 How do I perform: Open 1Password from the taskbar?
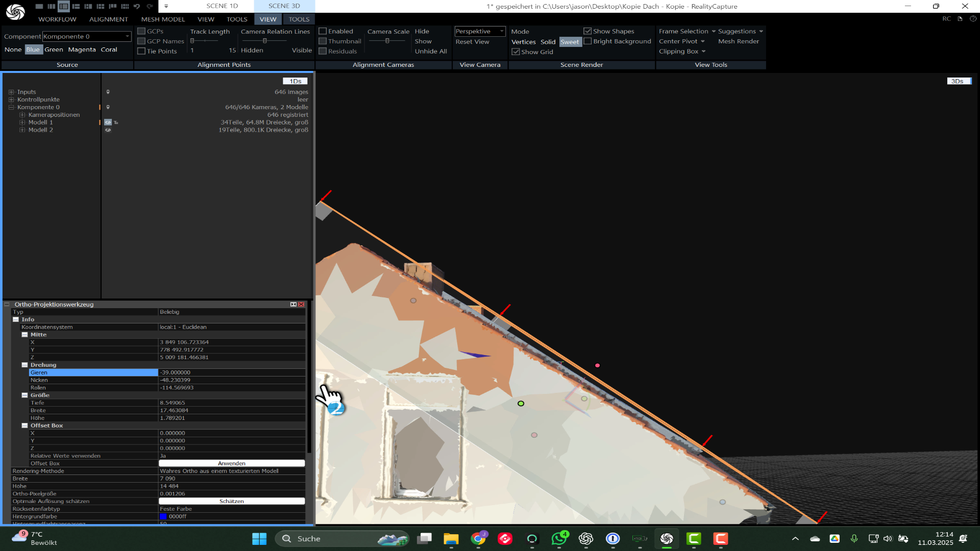(613, 539)
